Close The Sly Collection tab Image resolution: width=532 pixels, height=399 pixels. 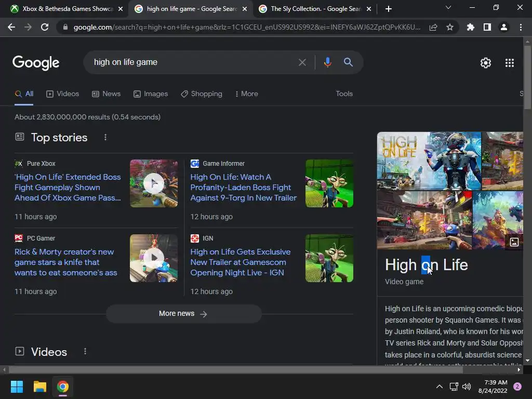pyautogui.click(x=369, y=9)
